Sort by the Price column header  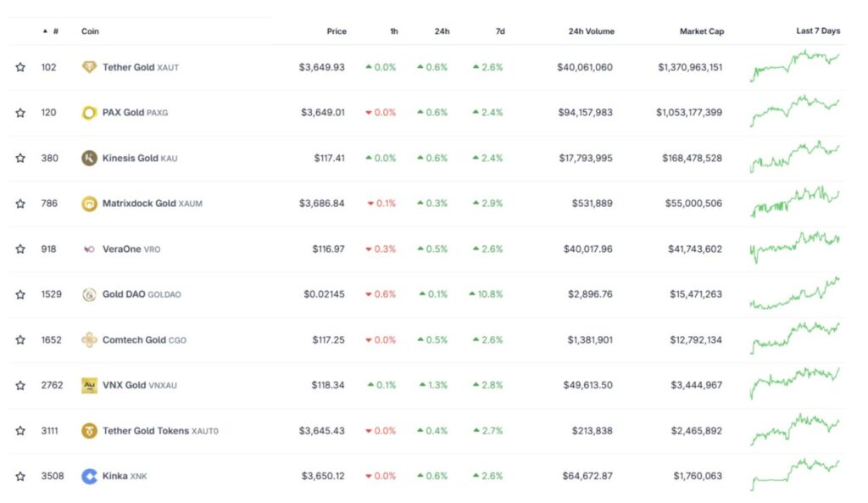[337, 31]
